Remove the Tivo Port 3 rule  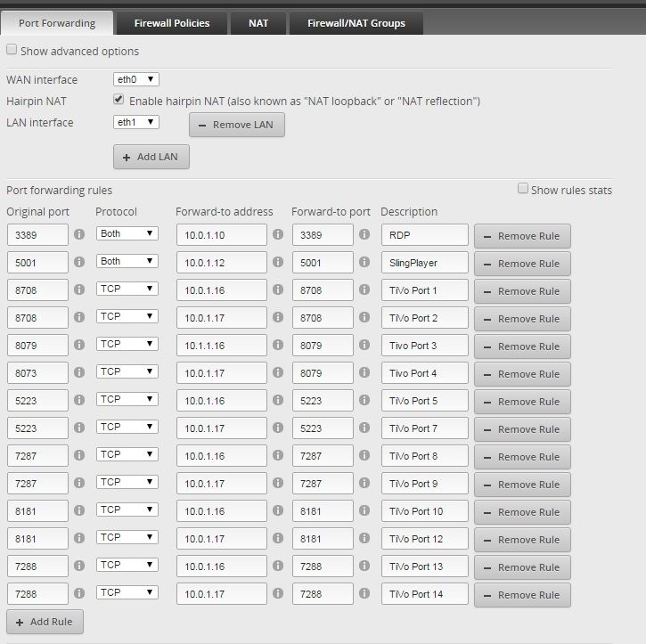coord(522,346)
